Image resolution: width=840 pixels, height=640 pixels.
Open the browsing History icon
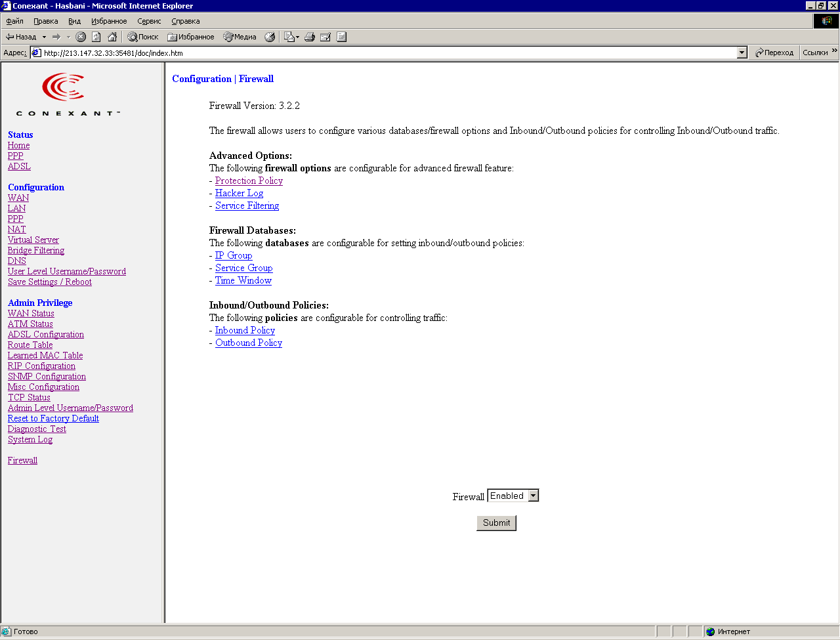pyautogui.click(x=270, y=37)
